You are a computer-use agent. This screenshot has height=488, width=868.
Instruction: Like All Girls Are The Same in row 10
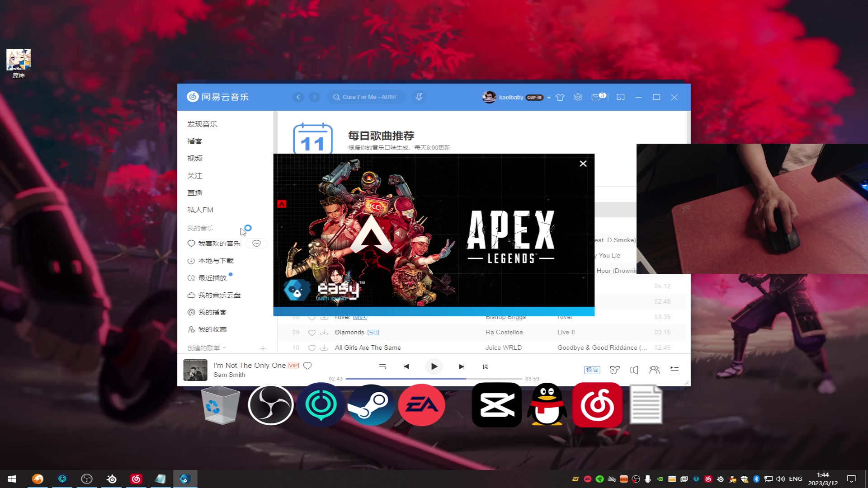click(311, 348)
